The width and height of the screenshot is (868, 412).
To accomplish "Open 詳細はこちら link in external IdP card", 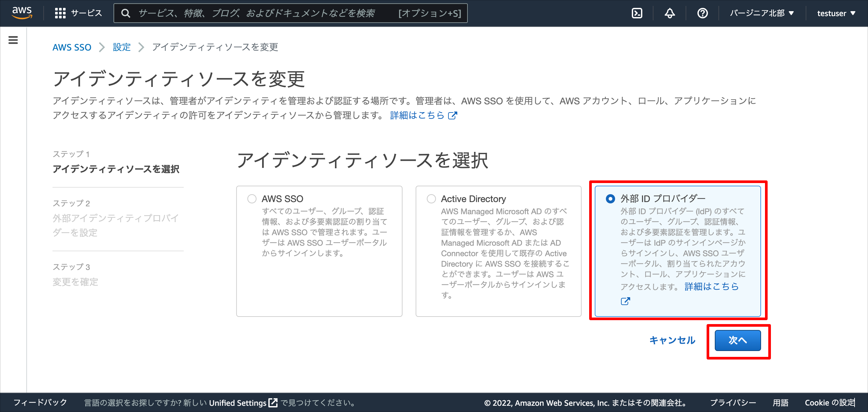I will (x=712, y=286).
